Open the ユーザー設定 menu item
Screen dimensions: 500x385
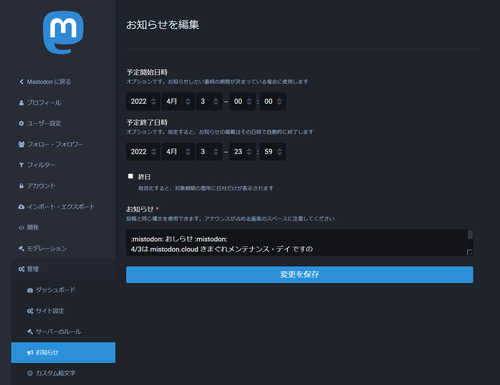63,123
